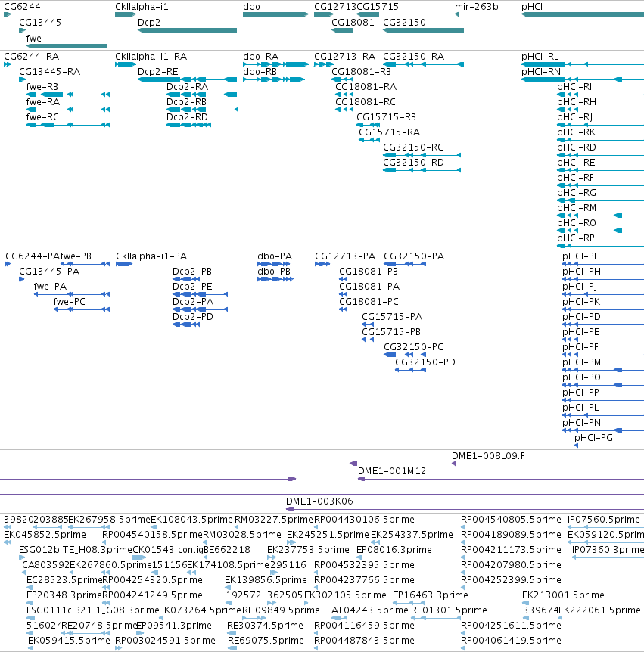Click transcript CG18081-RA
The width and height of the screenshot is (644, 652).
(x=344, y=95)
